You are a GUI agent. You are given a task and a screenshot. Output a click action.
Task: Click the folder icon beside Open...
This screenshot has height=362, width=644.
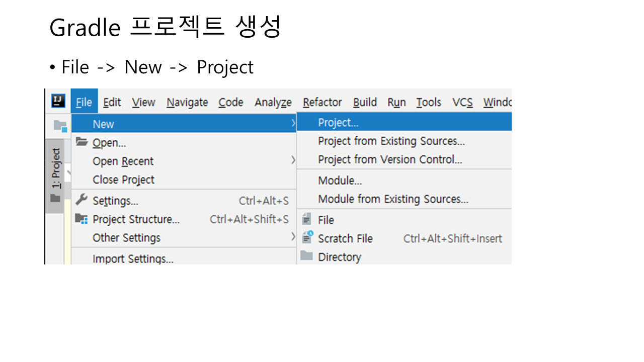coord(82,142)
